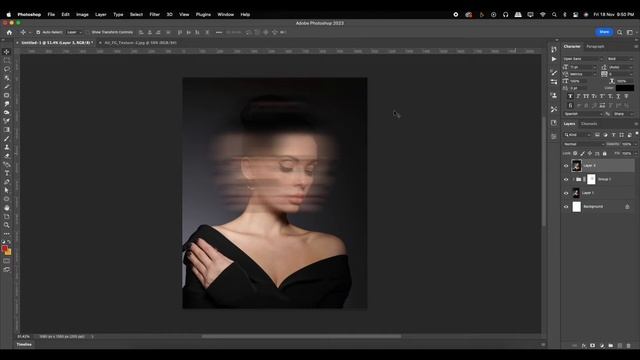Screen dimensions: 640x360
Task: Open the Actions panel play icon
Action: (553, 59)
